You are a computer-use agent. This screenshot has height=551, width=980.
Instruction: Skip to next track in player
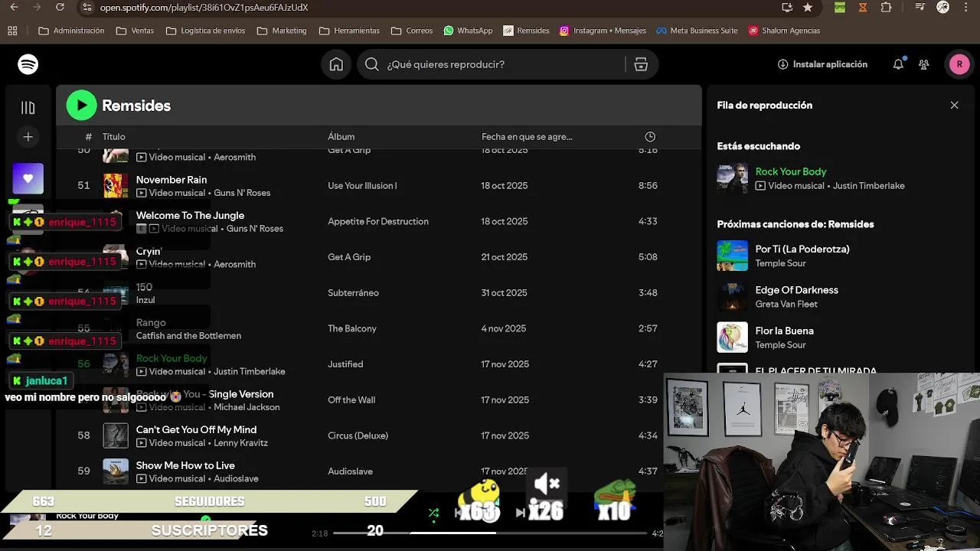[521, 513]
